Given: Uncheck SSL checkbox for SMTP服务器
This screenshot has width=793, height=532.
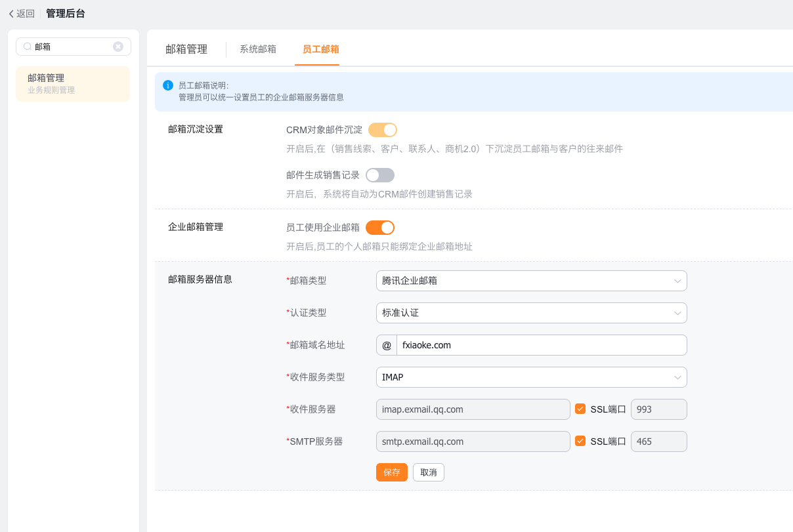Looking at the screenshot, I should (x=580, y=441).
